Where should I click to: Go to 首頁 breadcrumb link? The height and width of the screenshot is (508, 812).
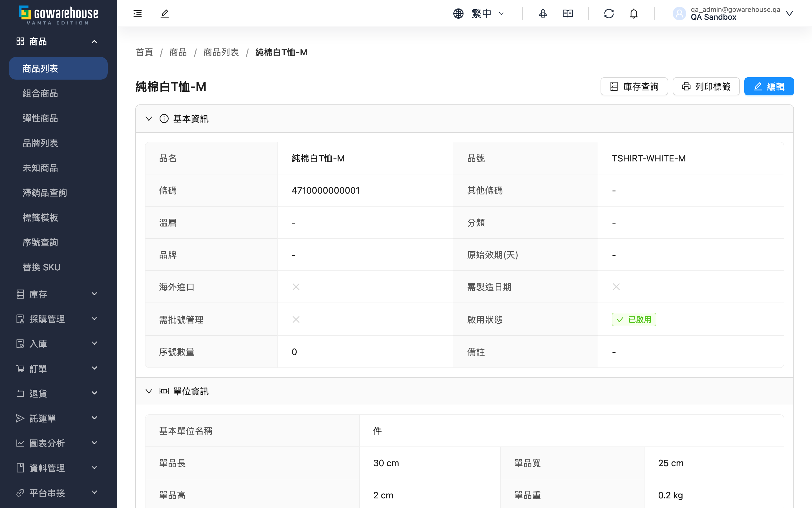(144, 52)
